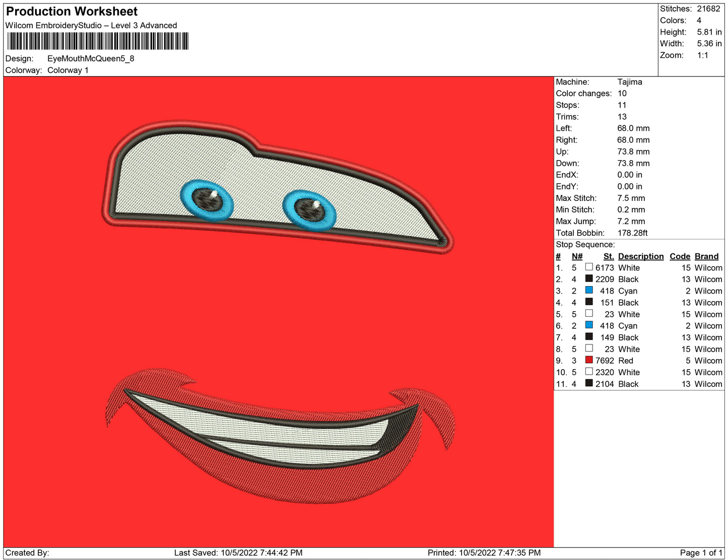This screenshot has height=560, width=728.
Task: Click the N# column header
Action: pyautogui.click(x=577, y=256)
